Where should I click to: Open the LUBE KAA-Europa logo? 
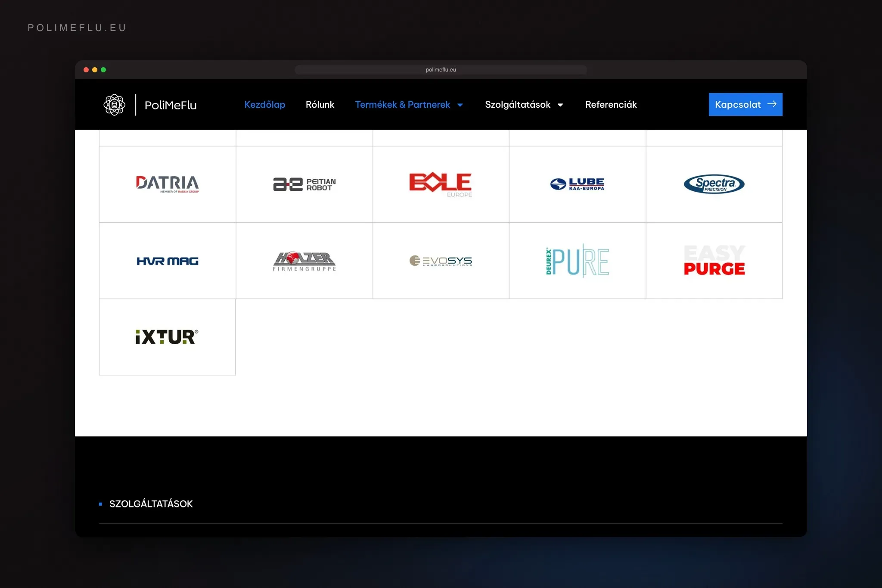point(577,184)
